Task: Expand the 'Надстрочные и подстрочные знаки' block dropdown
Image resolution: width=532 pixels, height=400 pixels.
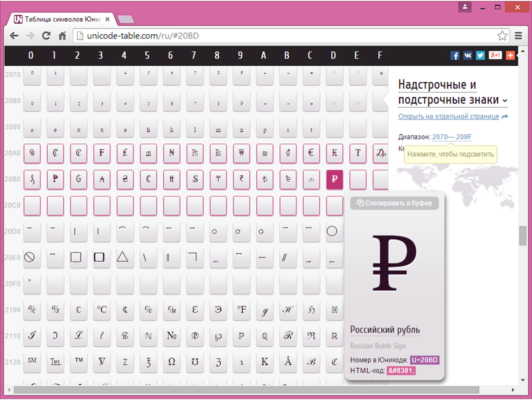Action: pyautogui.click(x=505, y=100)
